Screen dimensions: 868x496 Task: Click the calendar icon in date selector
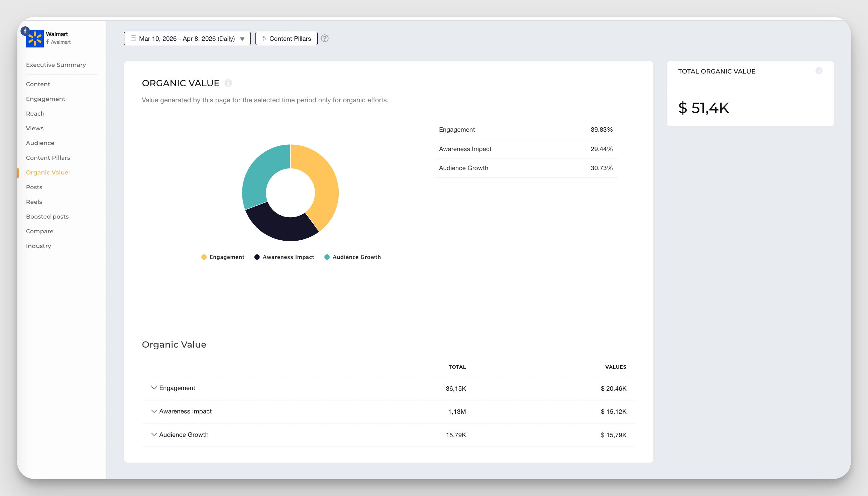pos(133,38)
